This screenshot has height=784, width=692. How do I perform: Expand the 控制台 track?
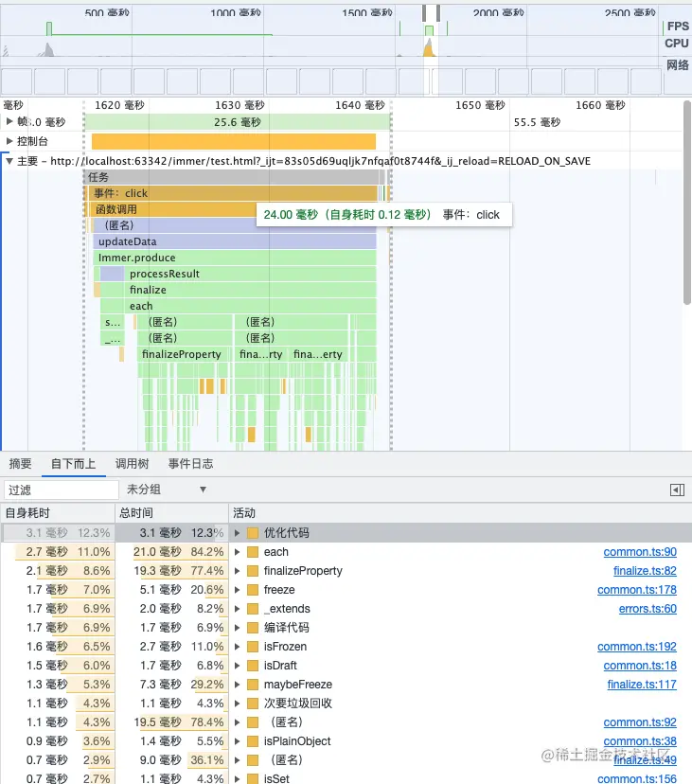click(9, 141)
